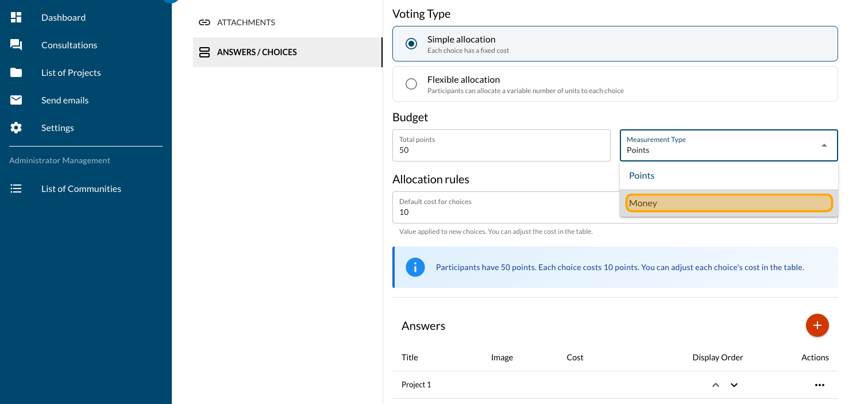The width and height of the screenshot is (868, 404).
Task: Click the Total points input field
Action: click(501, 150)
